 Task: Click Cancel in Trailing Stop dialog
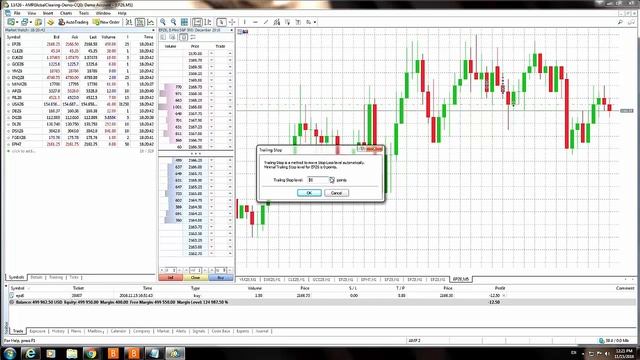(336, 193)
